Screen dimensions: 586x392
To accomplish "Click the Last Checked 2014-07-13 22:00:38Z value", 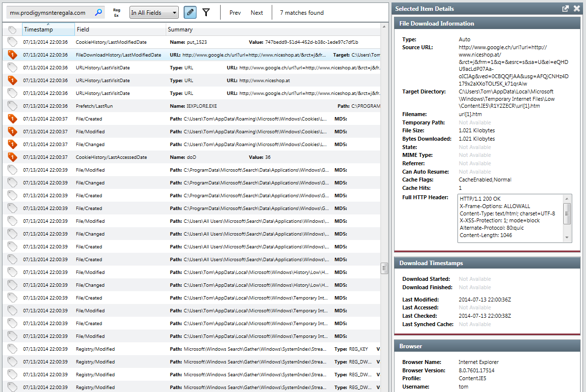I will click(485, 316).
